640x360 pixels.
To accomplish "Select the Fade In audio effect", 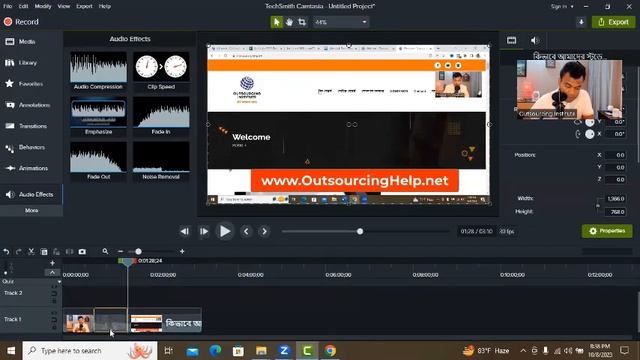I will (x=161, y=116).
